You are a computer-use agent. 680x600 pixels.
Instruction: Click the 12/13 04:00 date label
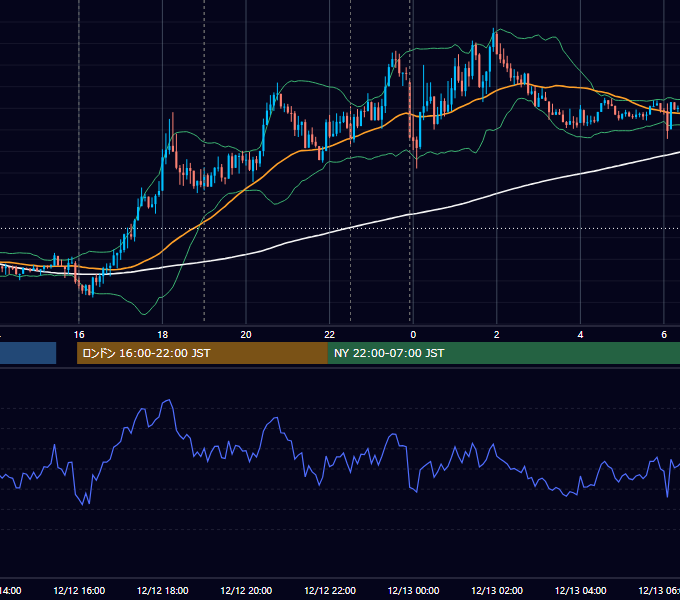580,590
